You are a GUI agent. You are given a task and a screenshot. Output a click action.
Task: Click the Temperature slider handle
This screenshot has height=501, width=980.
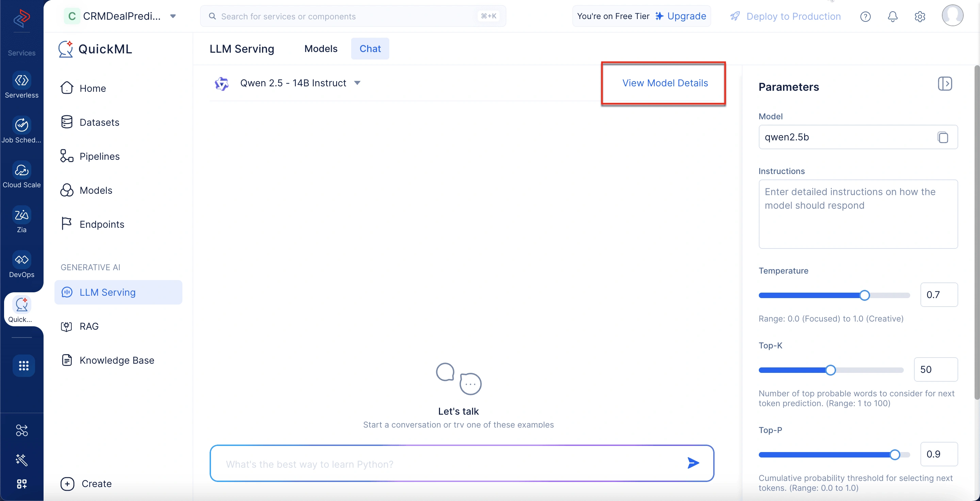coord(864,295)
